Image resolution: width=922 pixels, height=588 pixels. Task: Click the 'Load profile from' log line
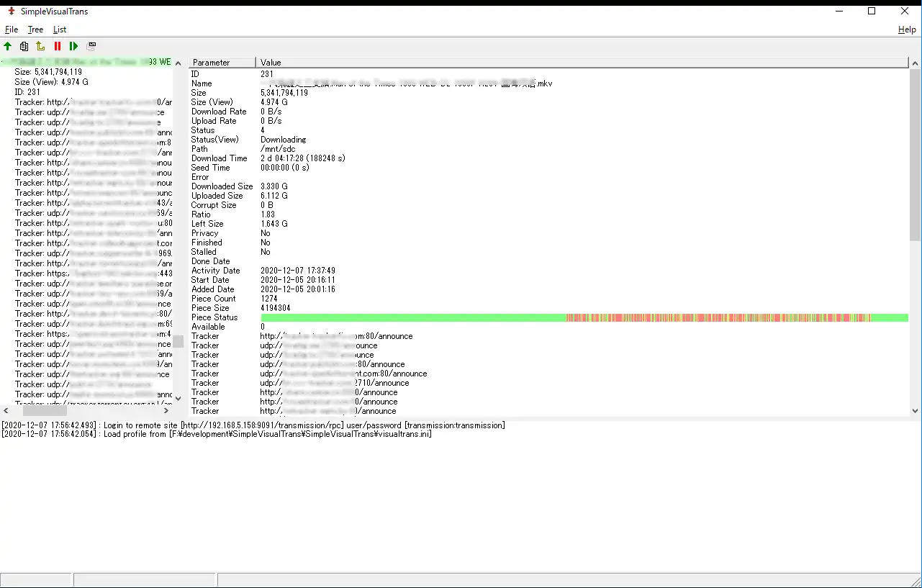pyautogui.click(x=217, y=435)
